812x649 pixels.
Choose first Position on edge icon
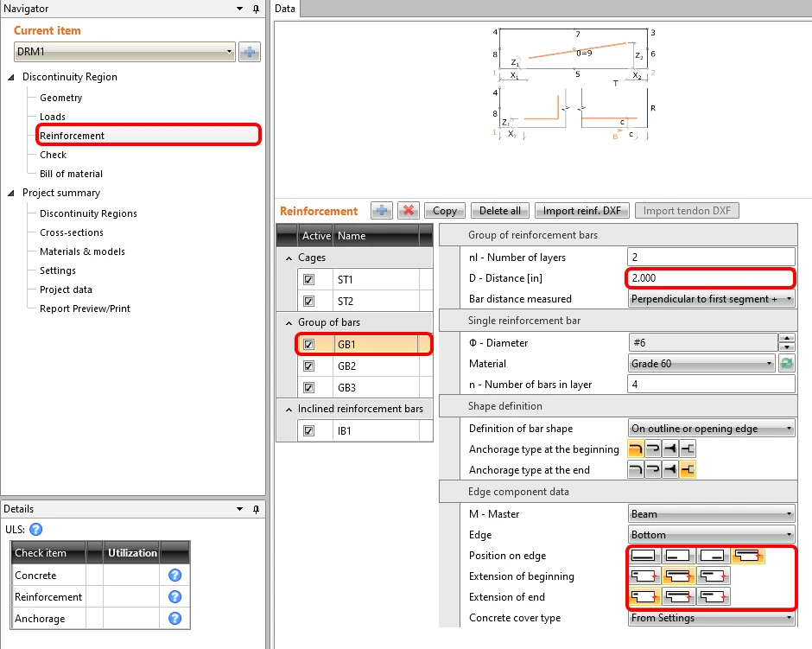point(644,556)
